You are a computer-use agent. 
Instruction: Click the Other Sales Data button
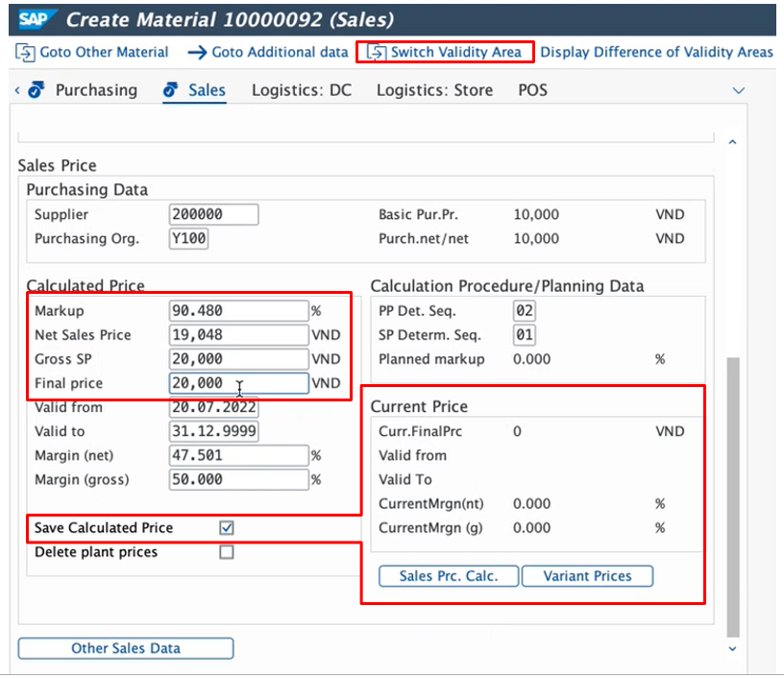[126, 648]
